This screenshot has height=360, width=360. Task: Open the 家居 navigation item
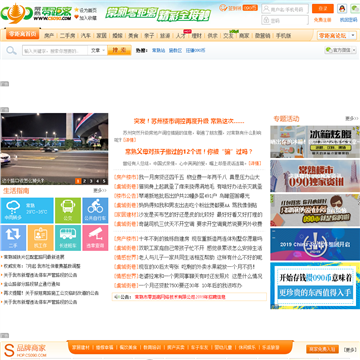click(x=101, y=36)
